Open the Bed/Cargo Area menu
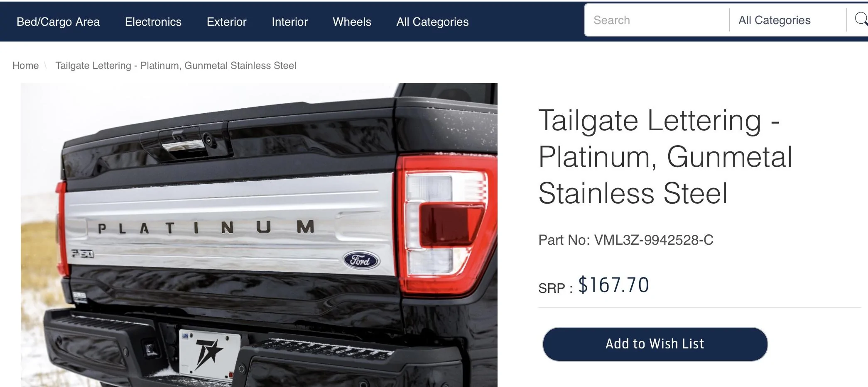This screenshot has height=387, width=868. 58,22
